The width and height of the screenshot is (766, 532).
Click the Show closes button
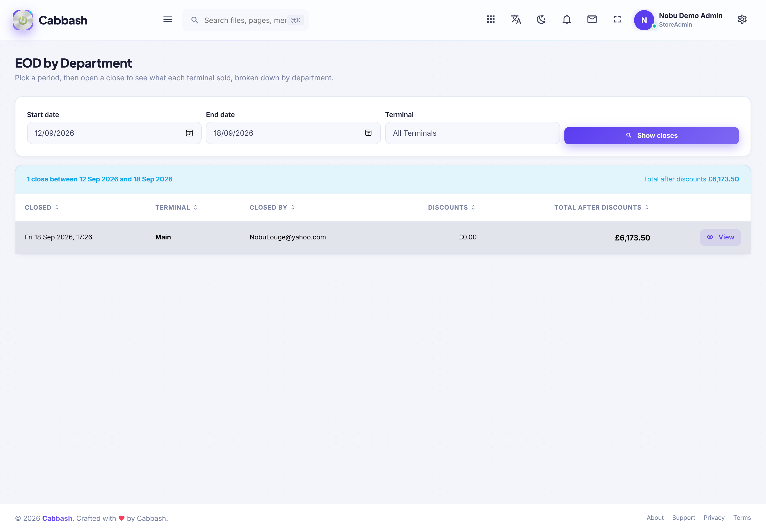(651, 135)
